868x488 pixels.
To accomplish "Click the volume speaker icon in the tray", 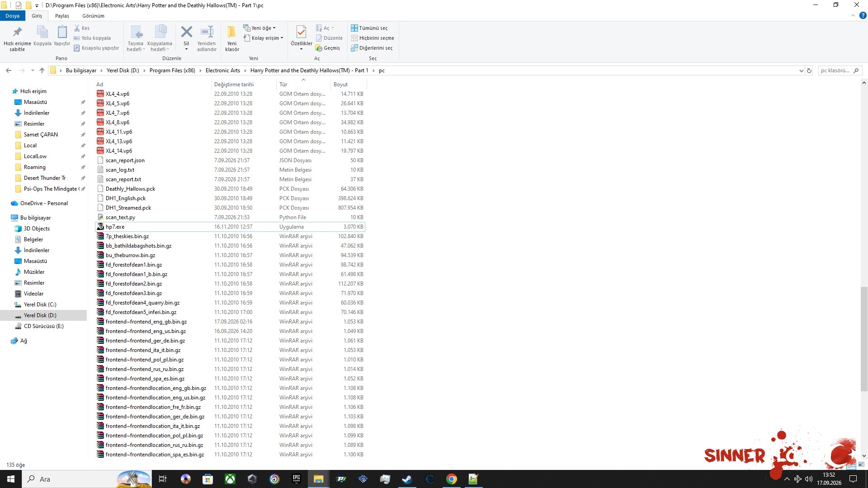I will pyautogui.click(x=809, y=479).
